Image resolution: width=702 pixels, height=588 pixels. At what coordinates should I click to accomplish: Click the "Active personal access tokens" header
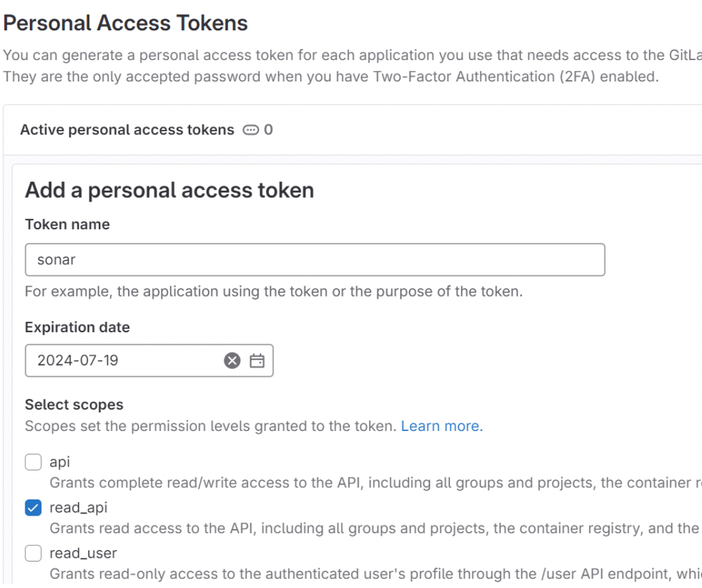(x=127, y=130)
